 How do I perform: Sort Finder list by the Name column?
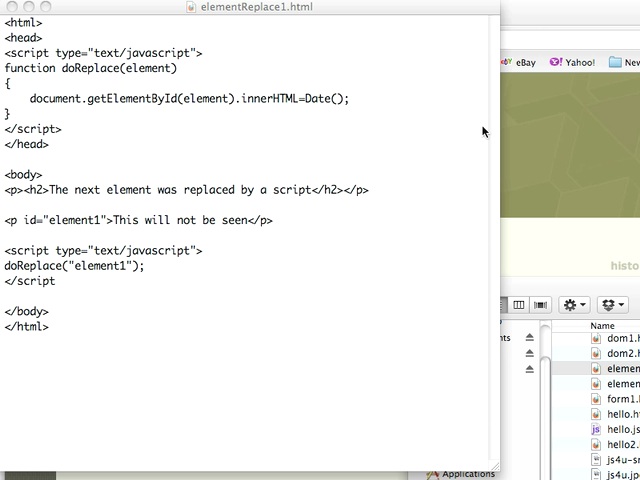602,326
